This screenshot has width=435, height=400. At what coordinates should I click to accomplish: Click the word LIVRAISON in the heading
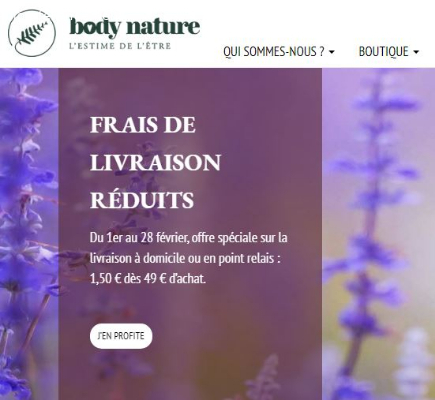pyautogui.click(x=155, y=163)
